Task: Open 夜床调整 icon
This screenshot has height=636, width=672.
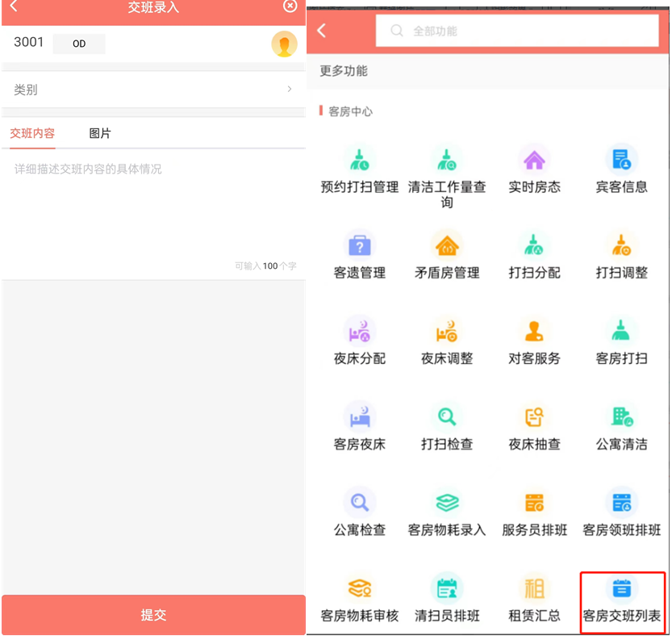Action: click(x=447, y=332)
